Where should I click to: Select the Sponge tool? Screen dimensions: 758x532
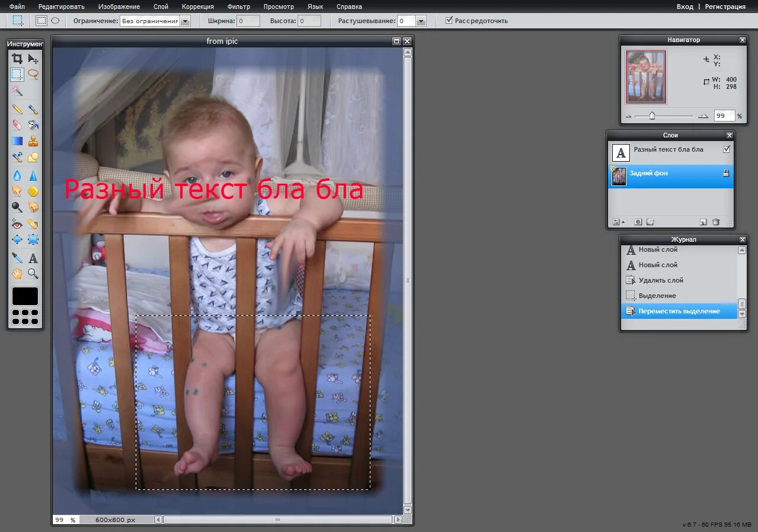click(33, 191)
